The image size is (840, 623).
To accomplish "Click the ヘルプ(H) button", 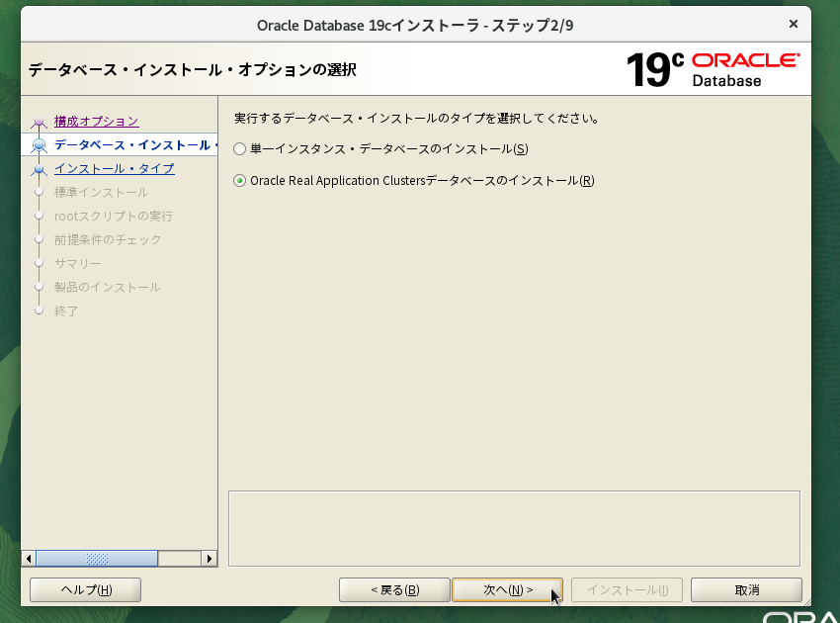I will pos(86,589).
